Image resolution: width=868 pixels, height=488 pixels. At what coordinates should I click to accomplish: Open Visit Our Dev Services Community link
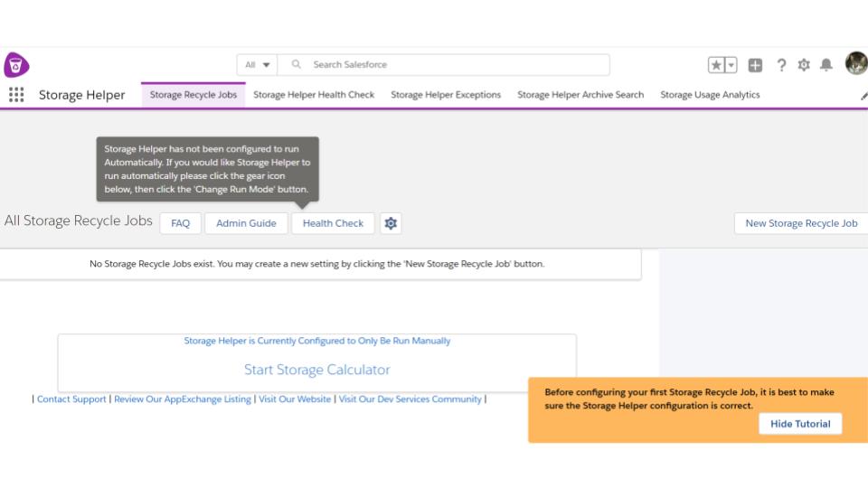coord(410,399)
